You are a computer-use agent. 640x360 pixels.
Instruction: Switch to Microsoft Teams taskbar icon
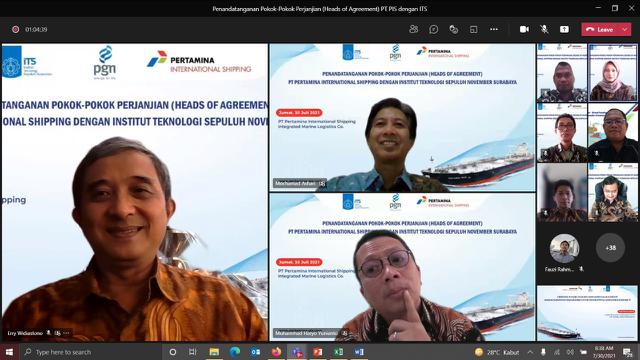point(297,352)
